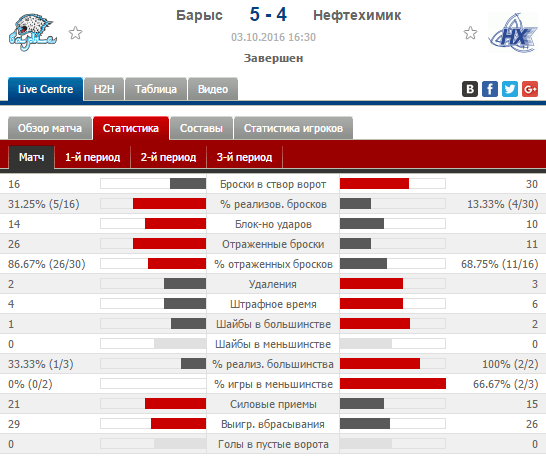Click the Нефтехимик team name link
Screen dimensions: 546x456
point(357,16)
